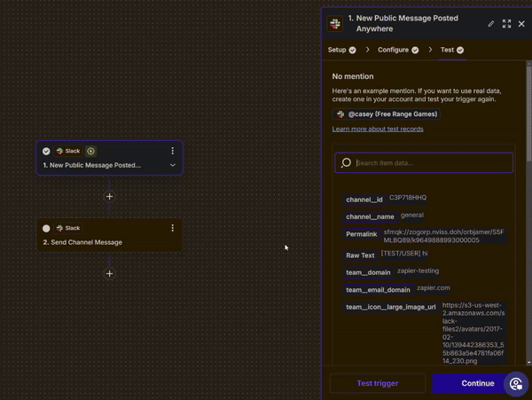The height and width of the screenshot is (400, 532).
Task: Click the 'general' channel name value
Action: coord(412,215)
